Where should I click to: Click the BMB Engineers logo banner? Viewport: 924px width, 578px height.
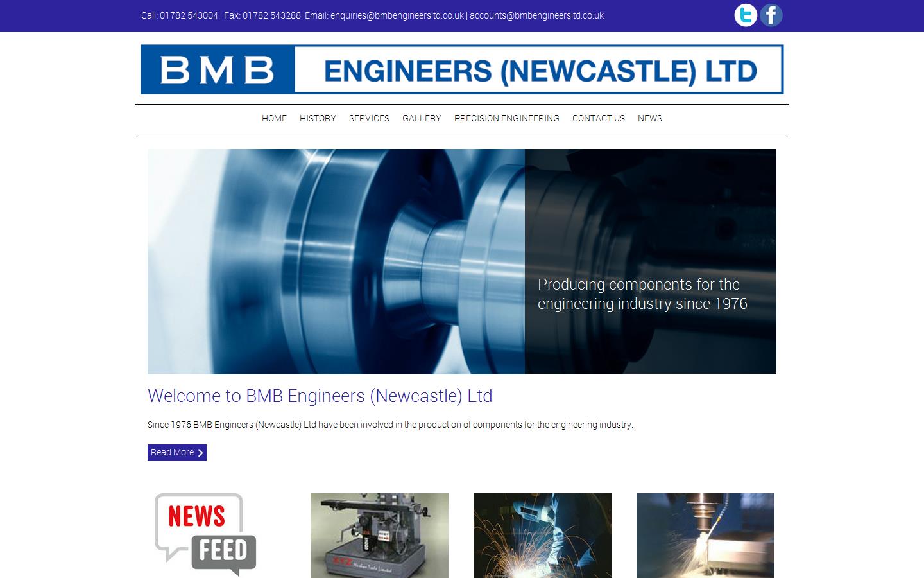pos(462,69)
